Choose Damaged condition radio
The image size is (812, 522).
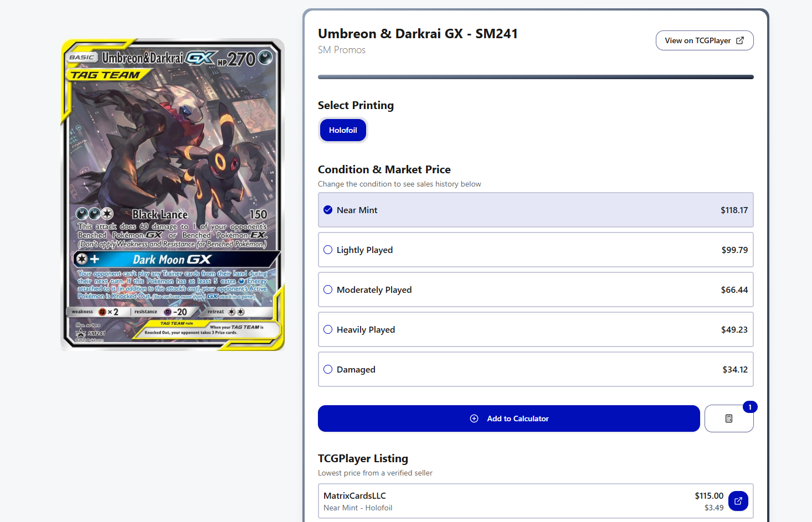pyautogui.click(x=328, y=369)
